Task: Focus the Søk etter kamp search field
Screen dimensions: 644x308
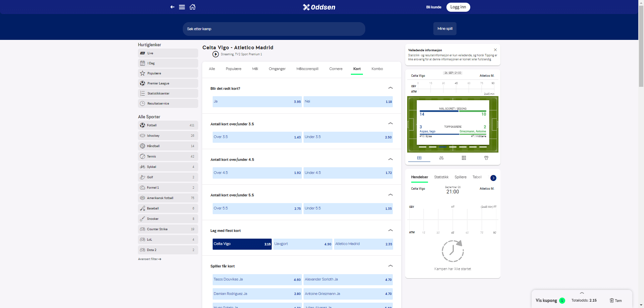Action: [274, 29]
